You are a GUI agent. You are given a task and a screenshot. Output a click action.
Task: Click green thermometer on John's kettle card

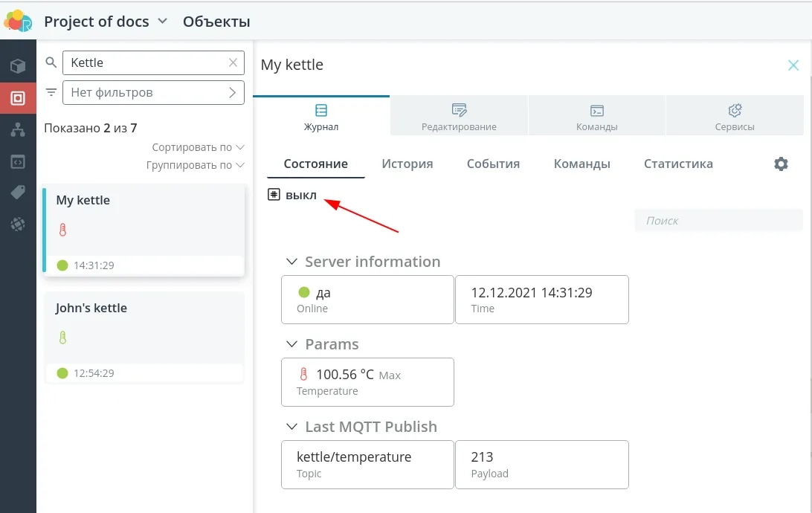[x=62, y=338]
